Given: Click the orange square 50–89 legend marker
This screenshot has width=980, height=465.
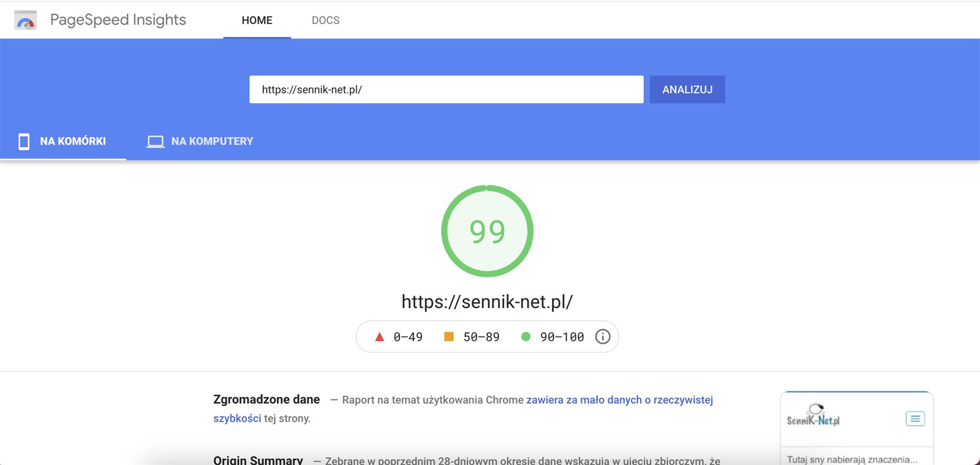Looking at the screenshot, I should [x=449, y=337].
